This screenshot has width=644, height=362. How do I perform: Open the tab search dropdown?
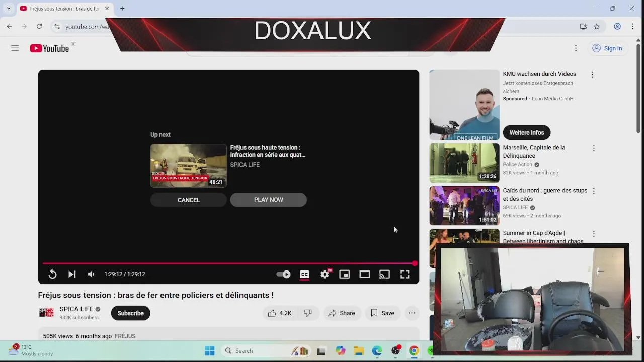pos(9,9)
